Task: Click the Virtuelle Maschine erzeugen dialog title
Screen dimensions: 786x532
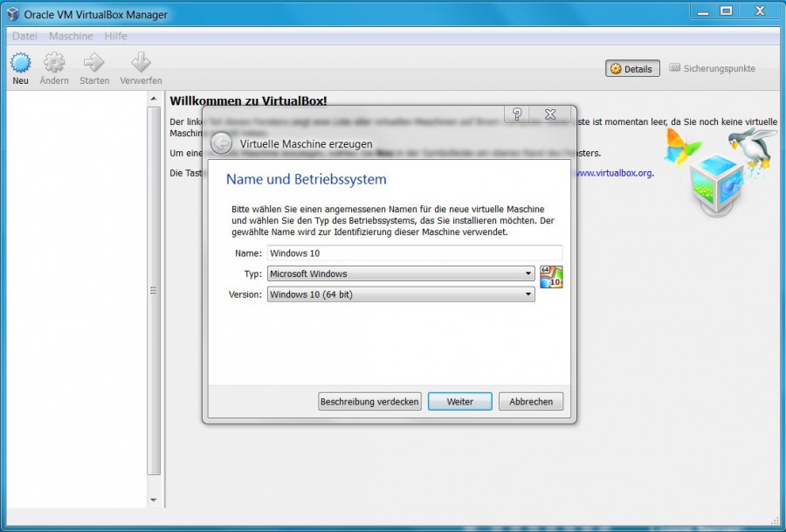Action: pyautogui.click(x=306, y=144)
